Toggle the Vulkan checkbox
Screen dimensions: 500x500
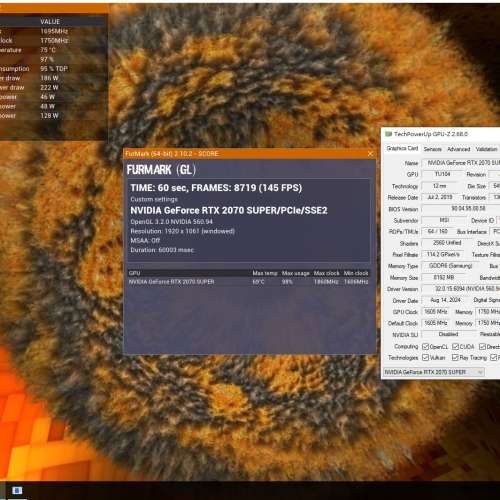(x=425, y=357)
